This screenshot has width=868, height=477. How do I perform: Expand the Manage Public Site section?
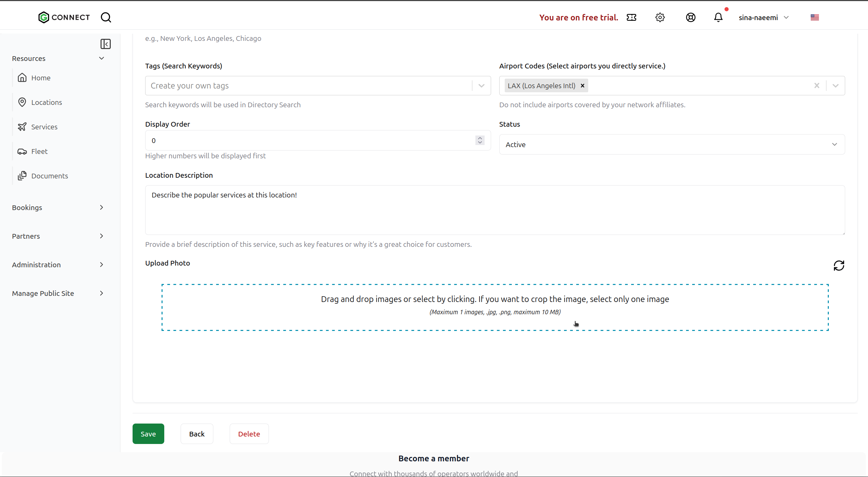pyautogui.click(x=57, y=293)
